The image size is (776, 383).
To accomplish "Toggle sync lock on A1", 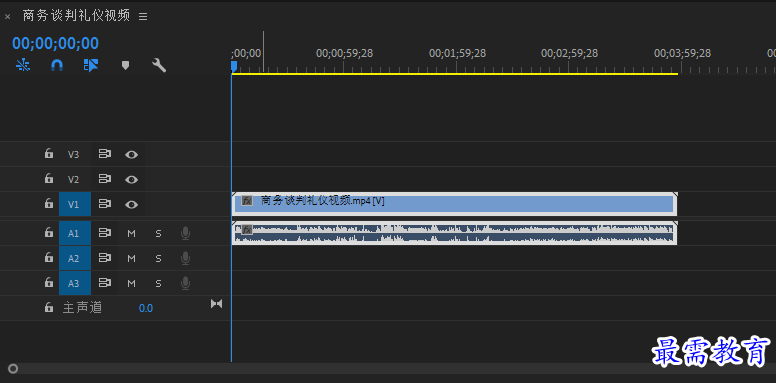I will tap(104, 233).
